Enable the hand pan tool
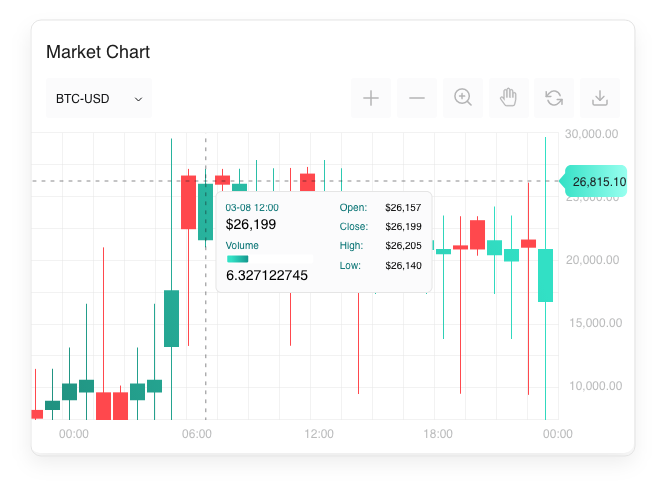The width and height of the screenshot is (664, 493). click(x=508, y=98)
